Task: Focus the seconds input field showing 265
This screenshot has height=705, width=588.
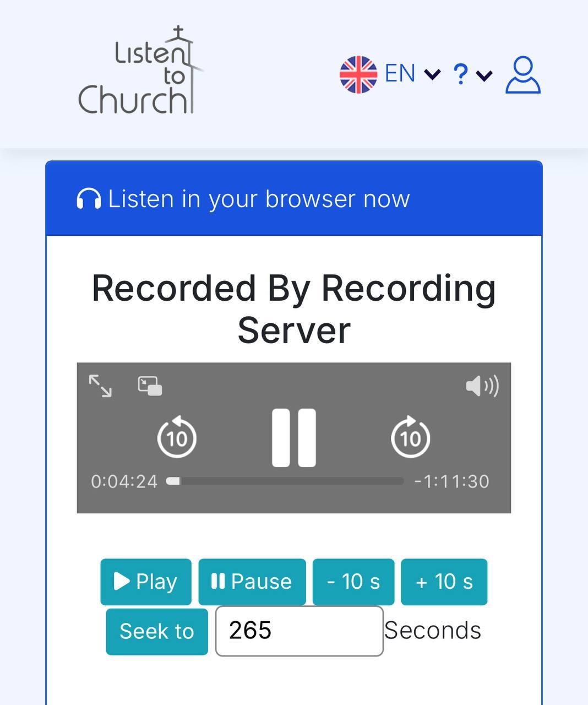Action: pos(299,631)
